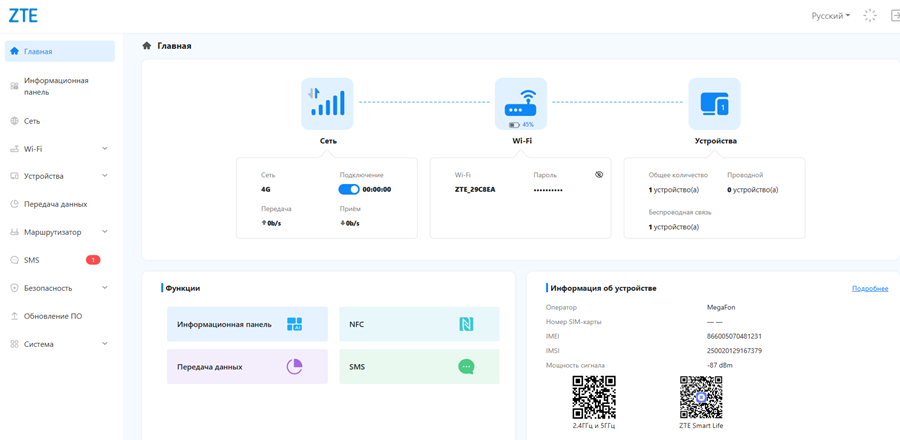Open SMS in the sidebar menu

(x=32, y=260)
